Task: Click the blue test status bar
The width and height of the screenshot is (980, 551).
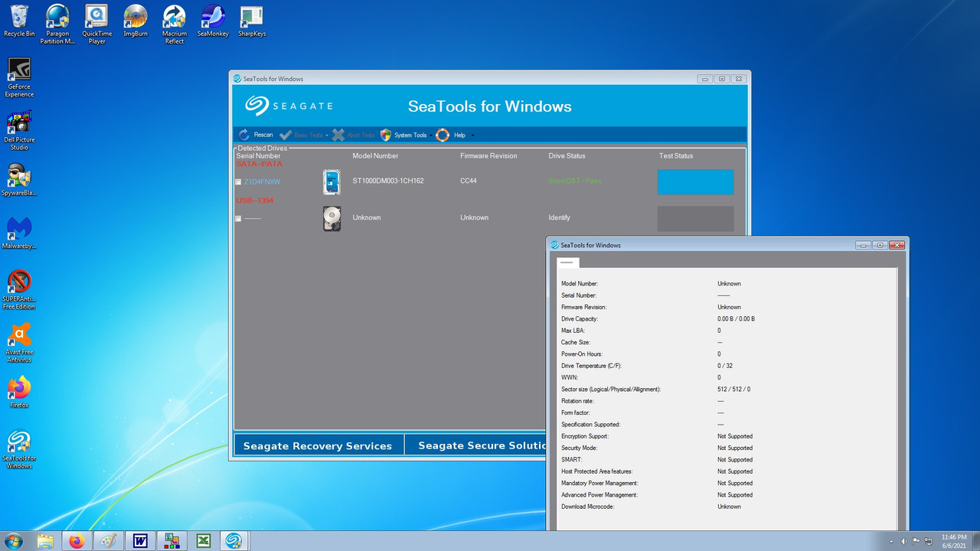Action: click(695, 182)
